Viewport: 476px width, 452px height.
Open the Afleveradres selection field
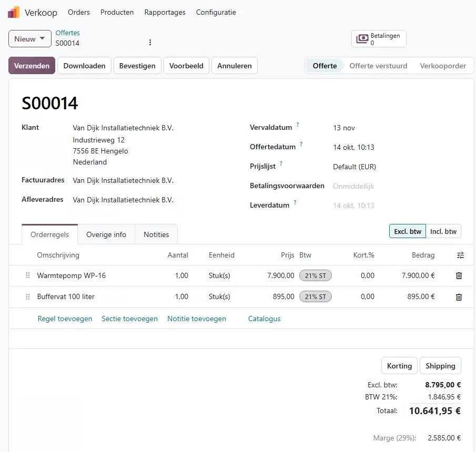point(123,200)
